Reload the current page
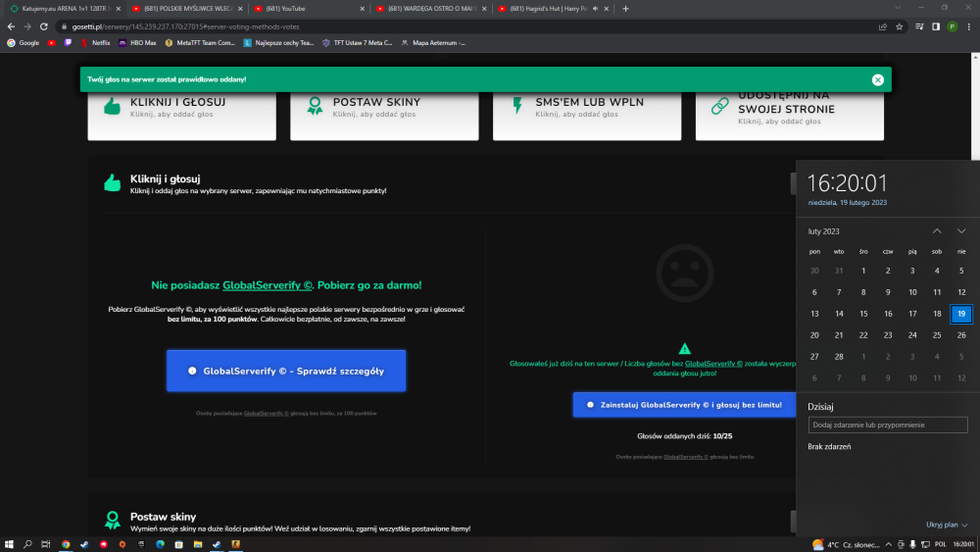This screenshot has width=980, height=552. [44, 26]
